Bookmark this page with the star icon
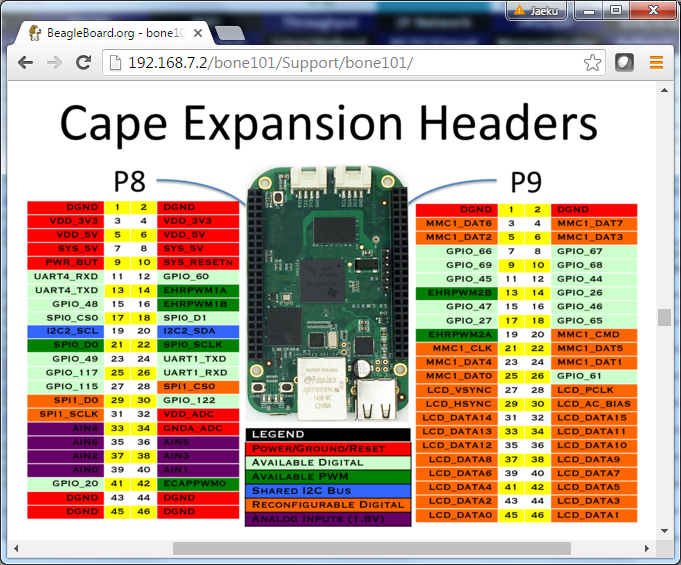This screenshot has width=681, height=565. [x=592, y=63]
